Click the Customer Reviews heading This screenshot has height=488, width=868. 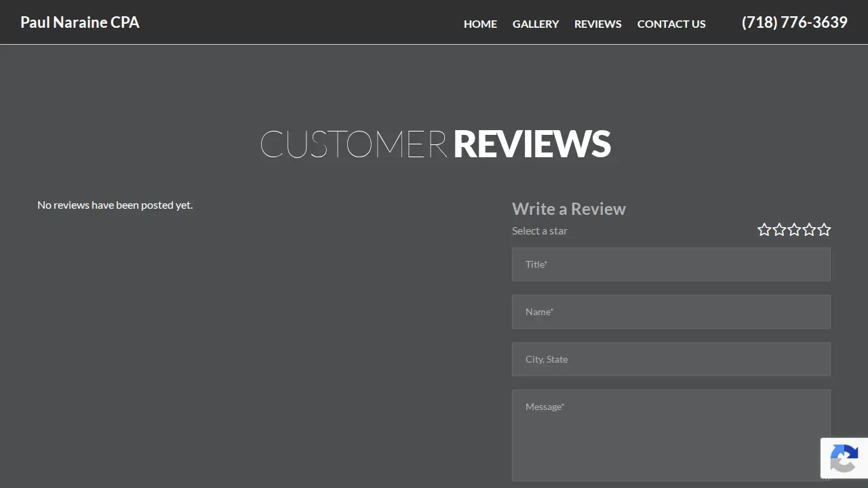tap(435, 144)
